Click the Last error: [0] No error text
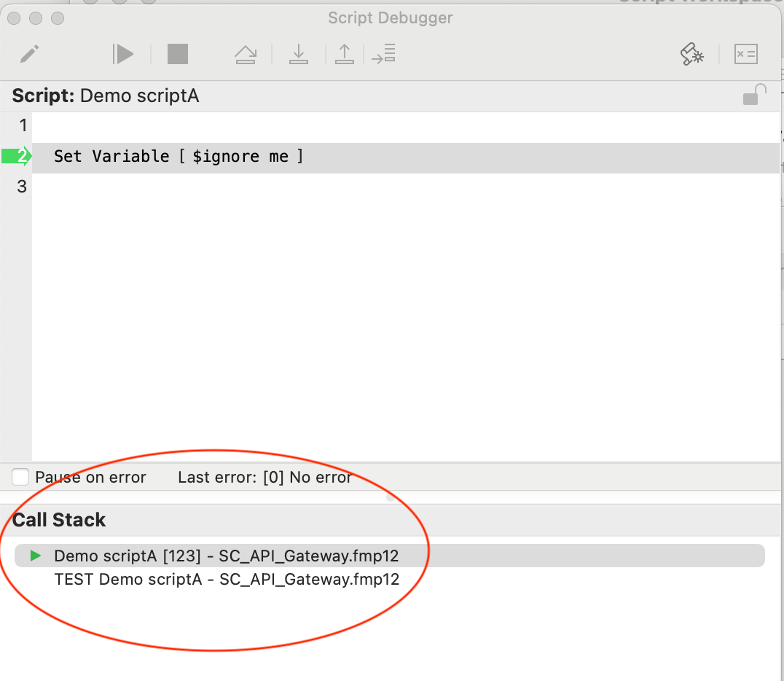 265,478
